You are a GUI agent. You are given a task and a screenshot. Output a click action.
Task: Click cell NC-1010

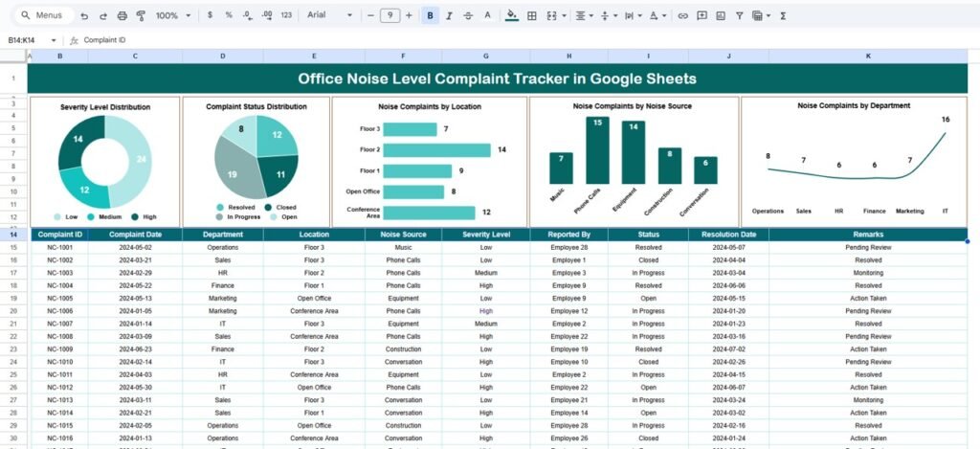pyautogui.click(x=59, y=362)
